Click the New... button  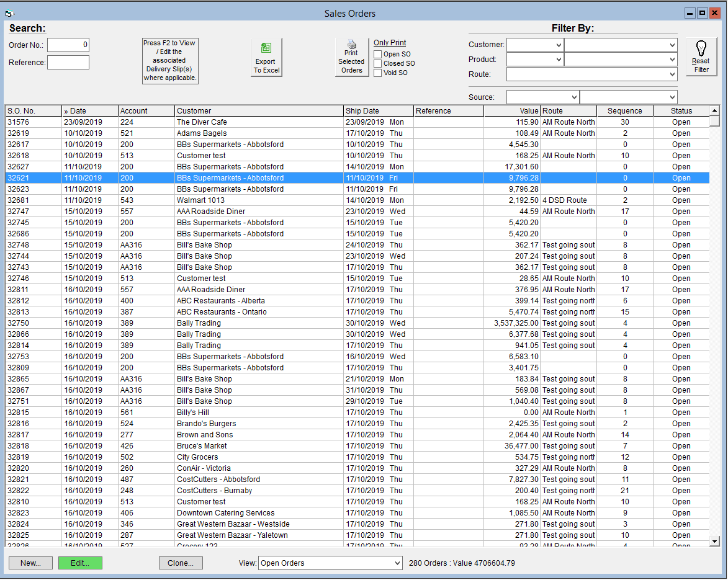pyautogui.click(x=30, y=563)
